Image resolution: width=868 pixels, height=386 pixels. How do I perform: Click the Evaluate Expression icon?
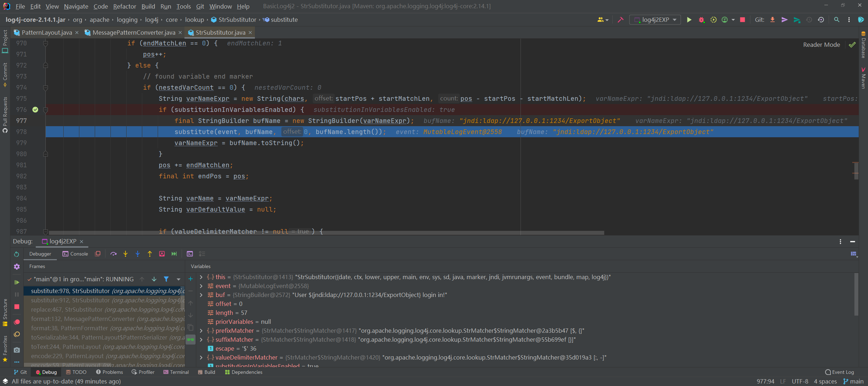pyautogui.click(x=190, y=254)
